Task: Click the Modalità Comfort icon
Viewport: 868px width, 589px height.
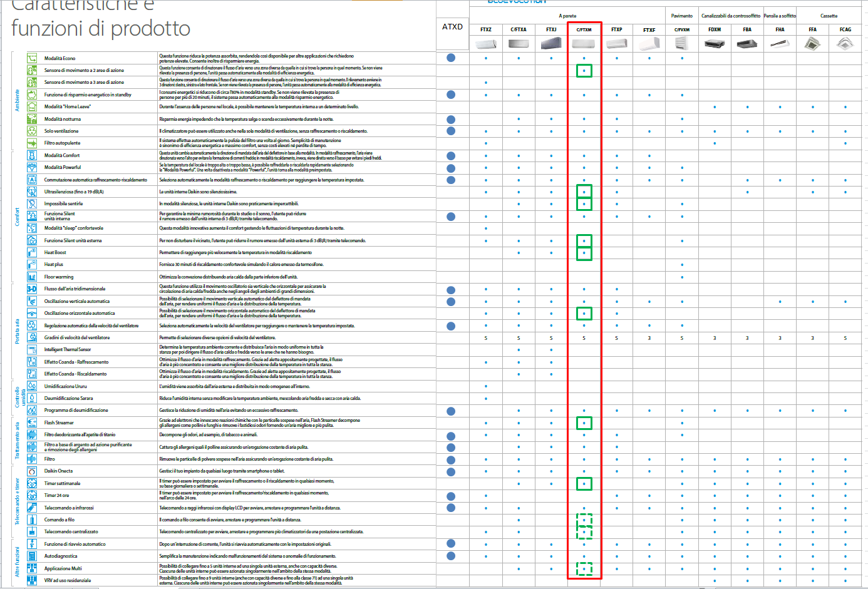Action: point(32,155)
